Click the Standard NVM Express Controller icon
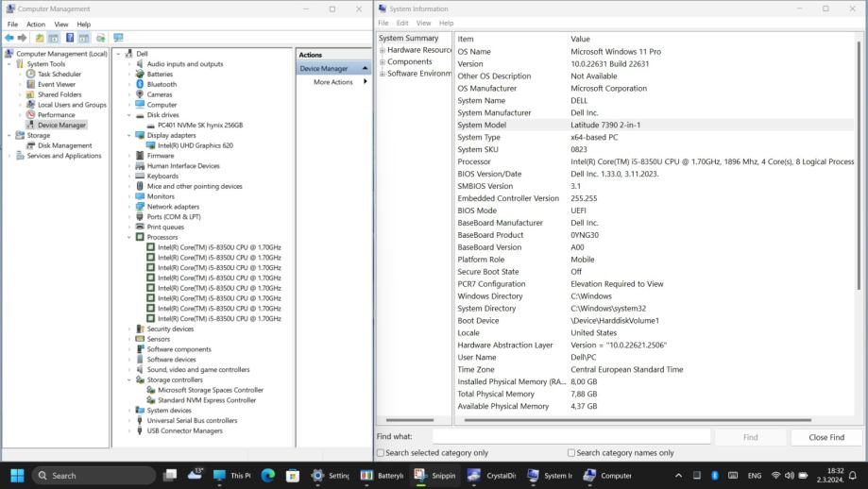Image resolution: width=868 pixels, height=489 pixels. pyautogui.click(x=150, y=400)
